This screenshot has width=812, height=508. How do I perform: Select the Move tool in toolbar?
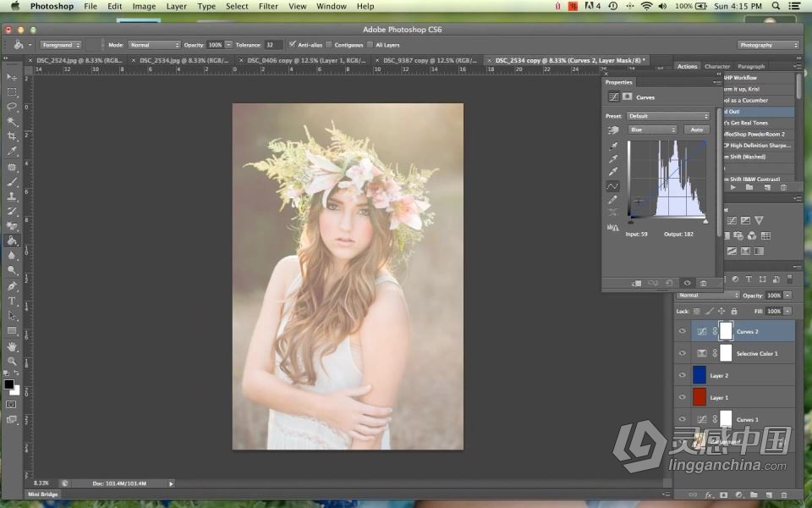click(x=11, y=77)
